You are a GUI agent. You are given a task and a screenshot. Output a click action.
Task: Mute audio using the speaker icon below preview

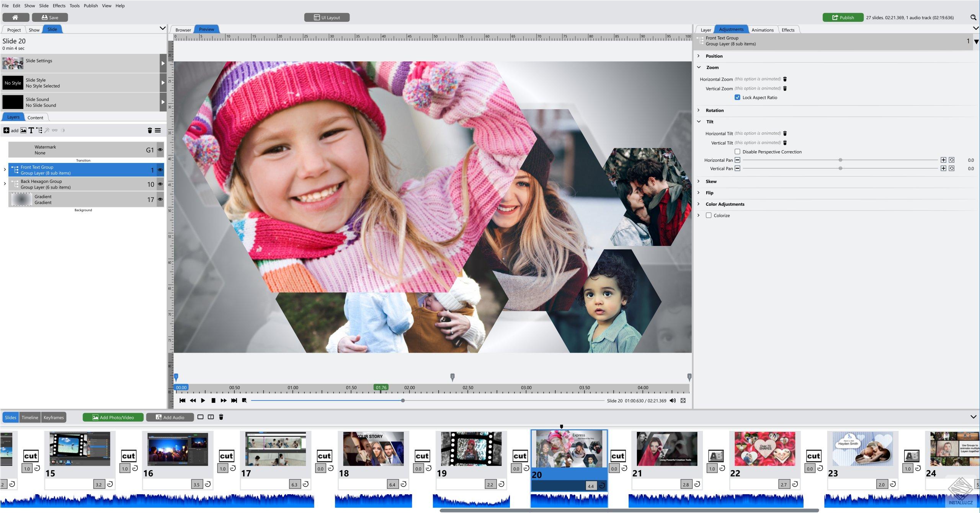(673, 401)
